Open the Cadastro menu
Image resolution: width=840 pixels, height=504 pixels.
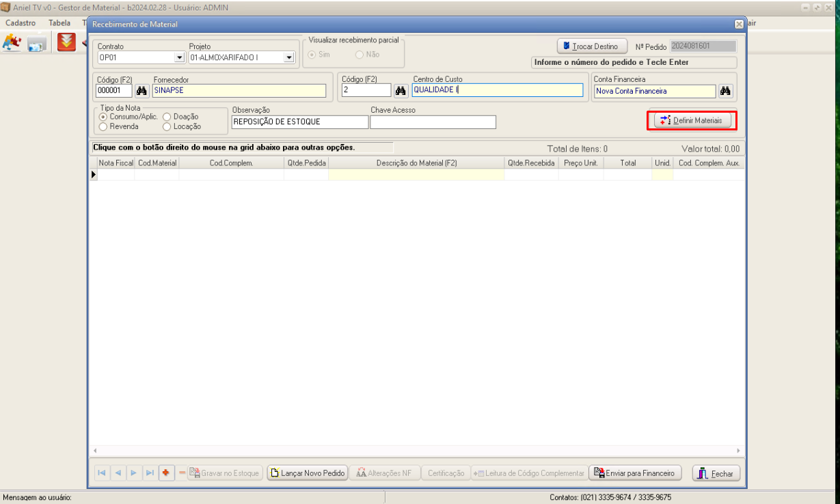click(21, 23)
